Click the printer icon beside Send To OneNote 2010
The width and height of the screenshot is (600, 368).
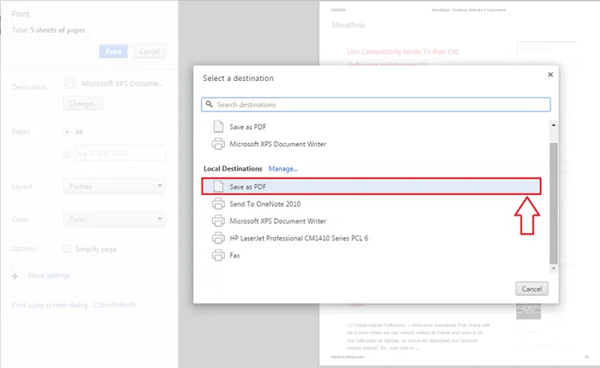(x=218, y=204)
